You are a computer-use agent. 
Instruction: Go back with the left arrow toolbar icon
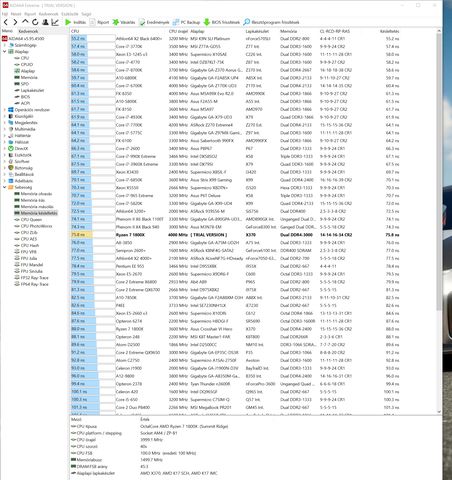pos(6,22)
